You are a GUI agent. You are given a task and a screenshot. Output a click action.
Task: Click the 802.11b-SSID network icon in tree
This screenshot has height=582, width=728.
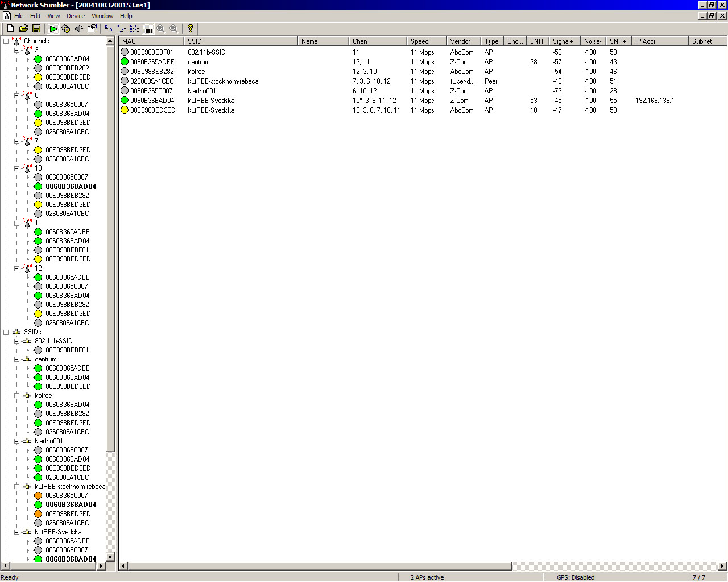click(27, 341)
